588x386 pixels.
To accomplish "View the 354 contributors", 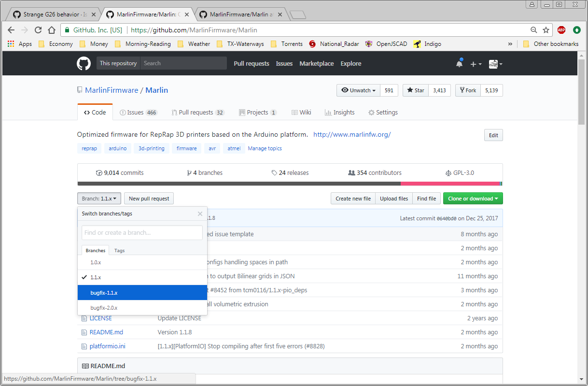I will point(375,173).
